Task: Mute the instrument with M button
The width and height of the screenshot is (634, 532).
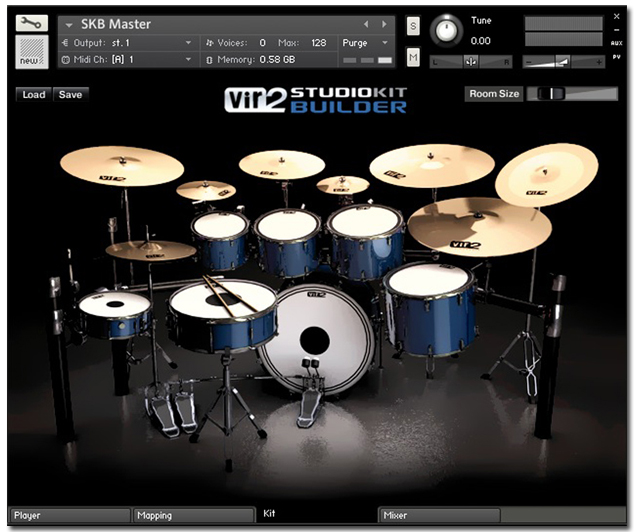Action: click(413, 57)
